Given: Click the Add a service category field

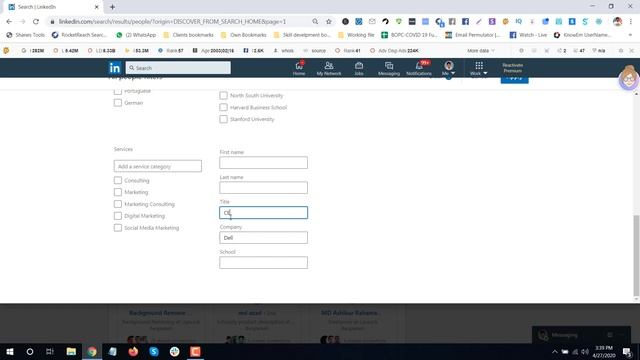Looking at the screenshot, I should coord(158,166).
